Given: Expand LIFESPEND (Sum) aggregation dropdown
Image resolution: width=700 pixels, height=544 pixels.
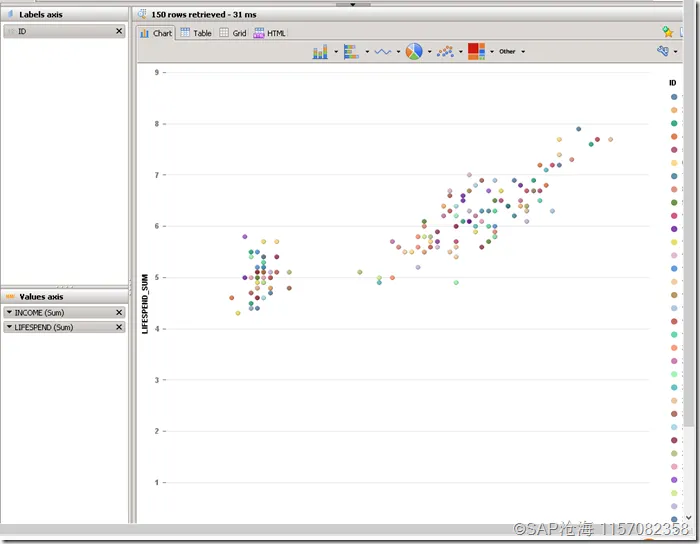Looking at the screenshot, I should coord(9,327).
